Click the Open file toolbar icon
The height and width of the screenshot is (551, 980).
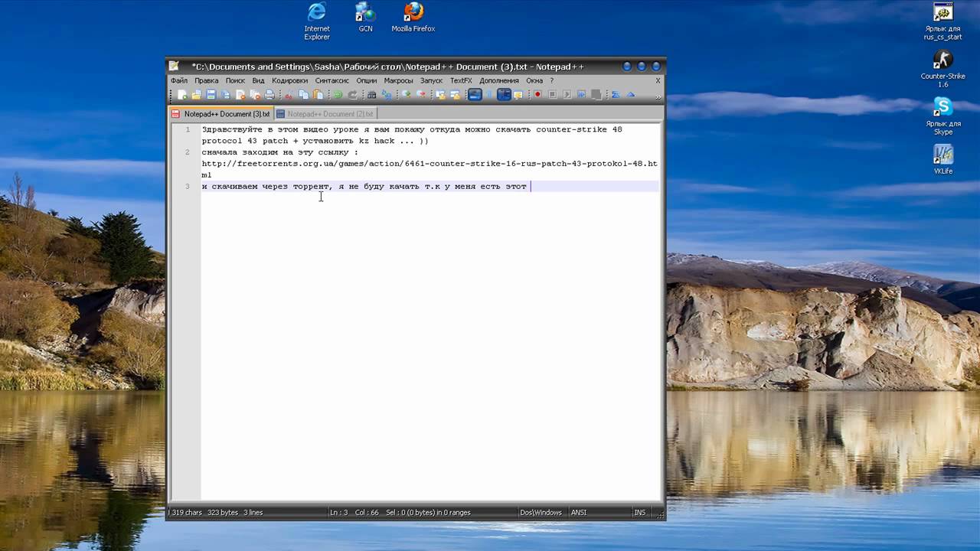(x=197, y=95)
